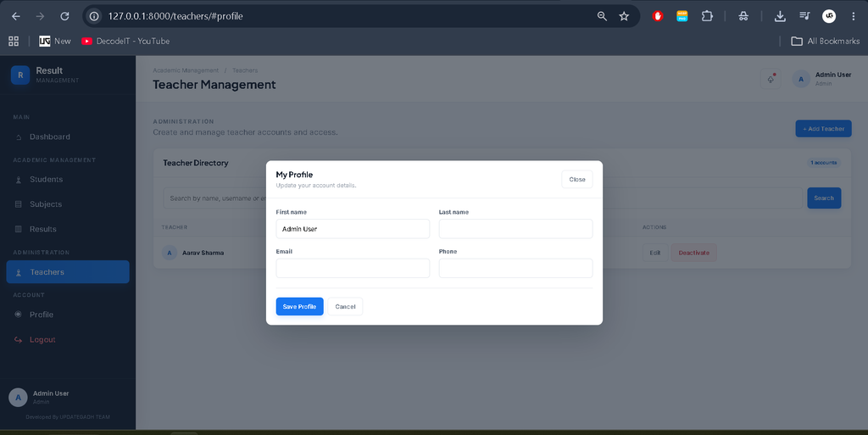The height and width of the screenshot is (435, 868).
Task: Open the New bookmark
Action: (55, 41)
